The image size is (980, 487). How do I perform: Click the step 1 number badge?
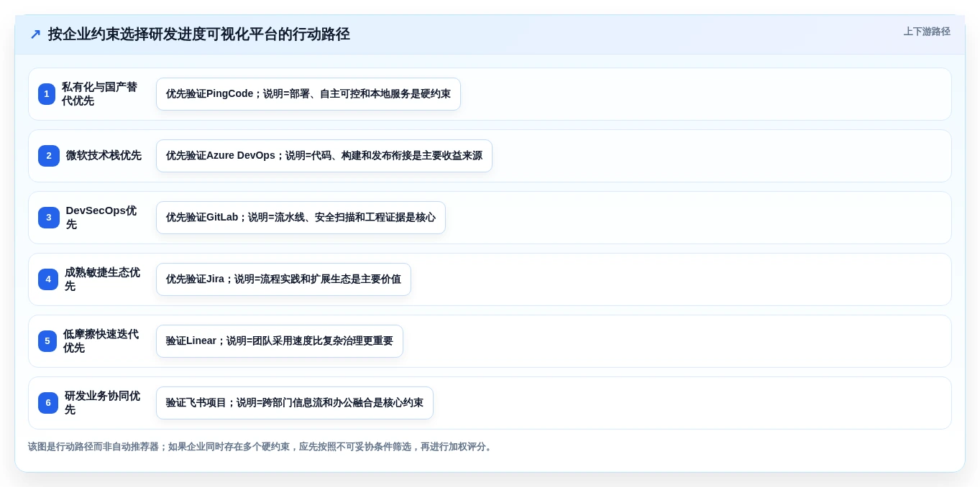47,94
